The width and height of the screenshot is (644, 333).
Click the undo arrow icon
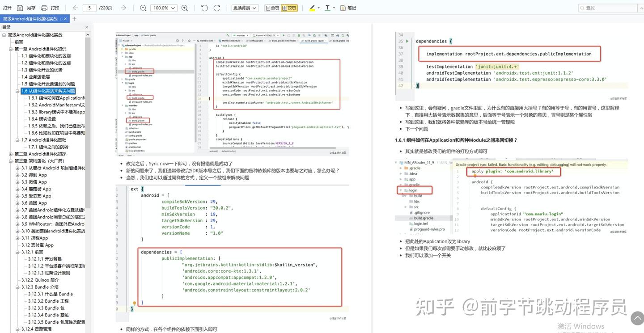tap(204, 8)
